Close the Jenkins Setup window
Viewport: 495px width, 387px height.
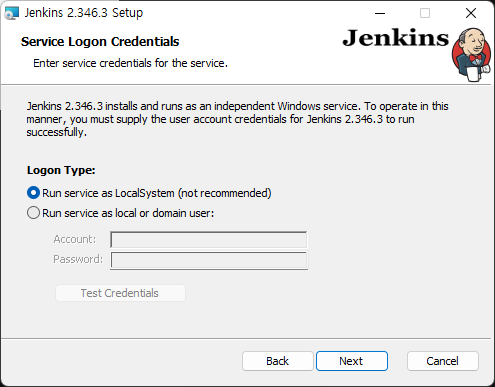tap(471, 13)
